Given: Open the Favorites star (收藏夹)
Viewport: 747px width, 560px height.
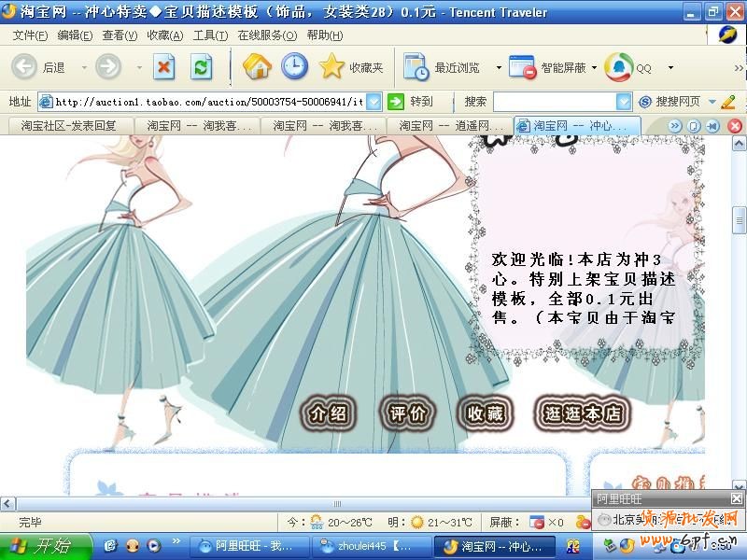Looking at the screenshot, I should click(332, 66).
